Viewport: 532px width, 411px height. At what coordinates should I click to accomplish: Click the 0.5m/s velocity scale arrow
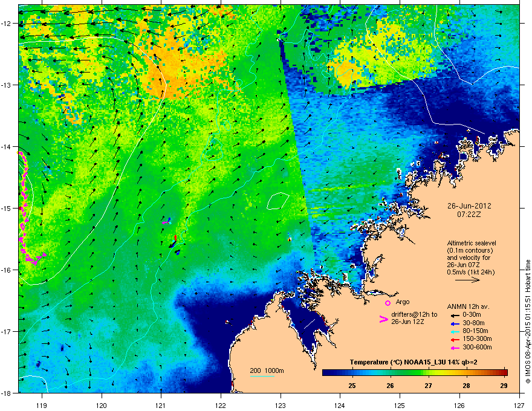[467, 280]
